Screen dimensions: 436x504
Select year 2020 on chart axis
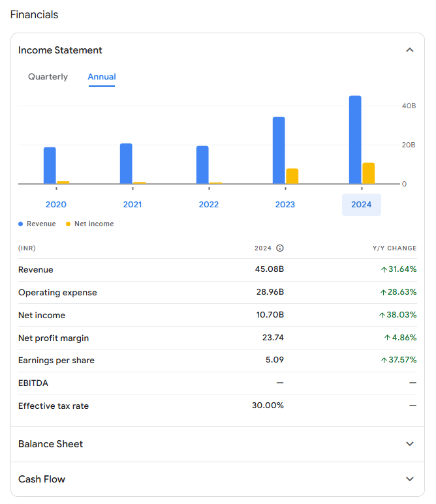coord(56,205)
